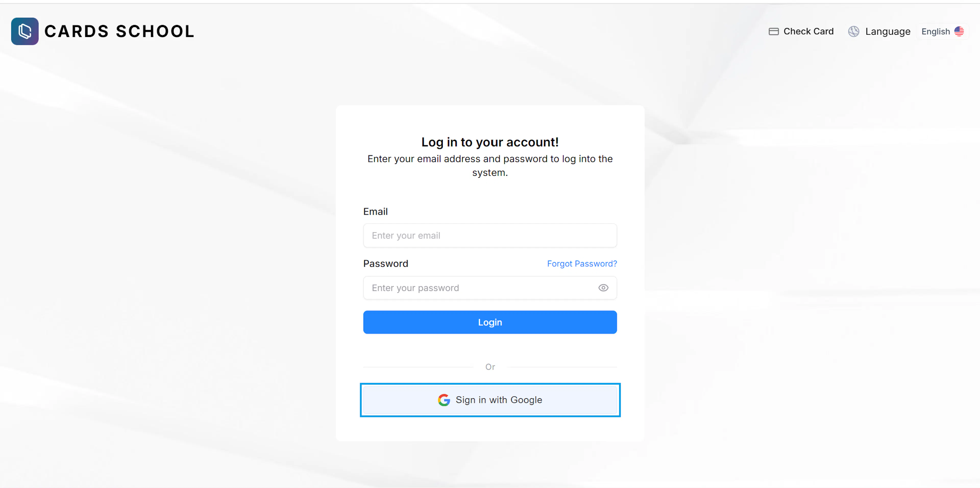Click the Email field label
This screenshot has height=488, width=980.
(375, 212)
